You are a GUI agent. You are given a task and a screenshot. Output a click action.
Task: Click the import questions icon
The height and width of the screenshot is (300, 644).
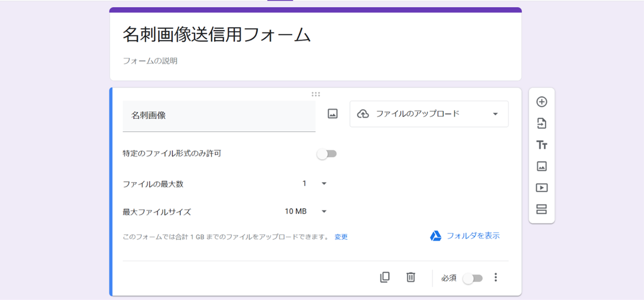[x=542, y=123]
